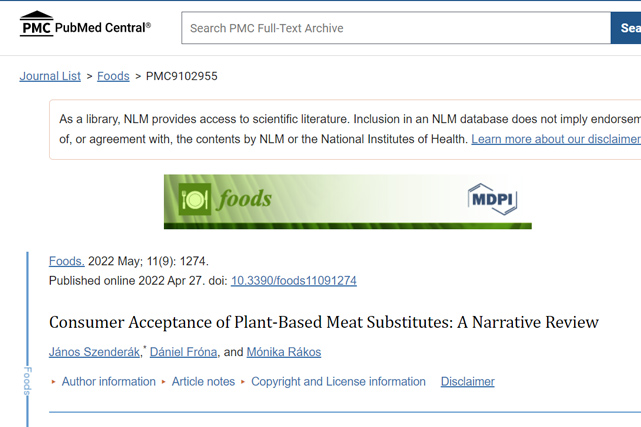The width and height of the screenshot is (641, 427).
Task: Open the PubMed Central home text logo
Action: pyautogui.click(x=103, y=28)
